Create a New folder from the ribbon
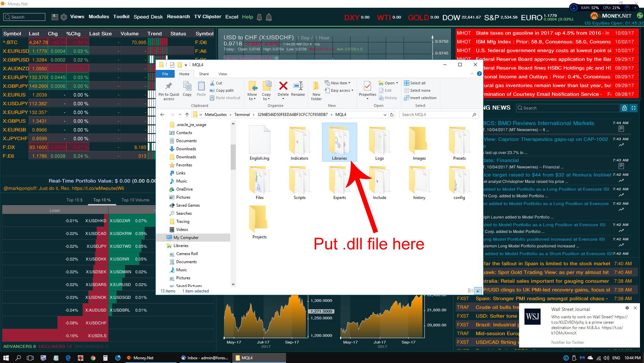 coord(316,90)
